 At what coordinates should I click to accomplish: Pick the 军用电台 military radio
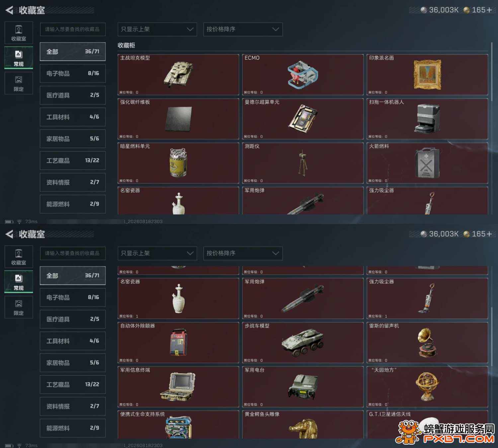[303, 387]
